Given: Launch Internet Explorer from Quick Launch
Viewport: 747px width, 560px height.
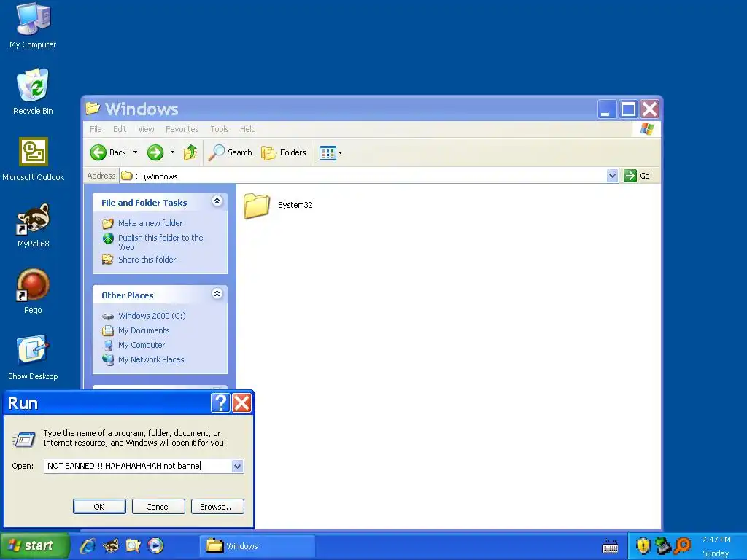Looking at the screenshot, I should pos(88,545).
